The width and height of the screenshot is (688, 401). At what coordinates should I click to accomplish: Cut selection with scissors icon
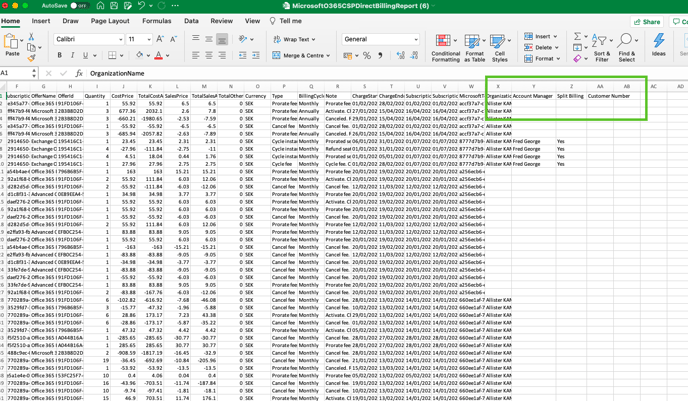tap(31, 37)
